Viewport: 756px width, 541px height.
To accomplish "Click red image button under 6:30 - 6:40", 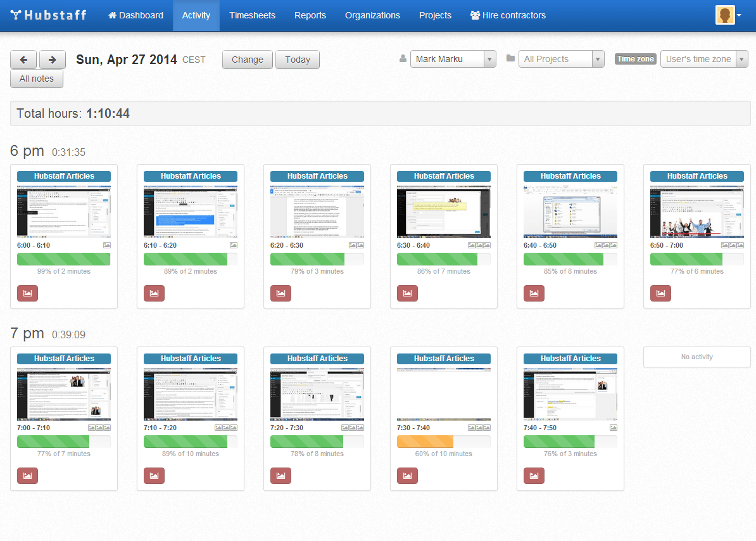I will (x=407, y=293).
